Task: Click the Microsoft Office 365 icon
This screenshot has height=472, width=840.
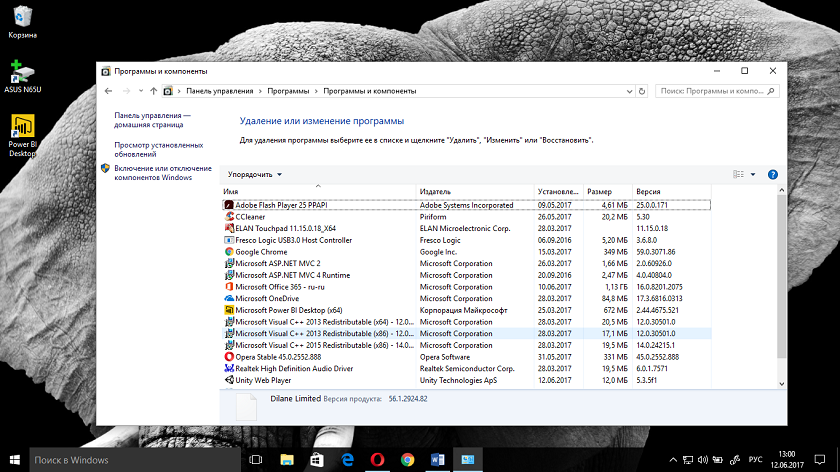Action: pos(229,287)
